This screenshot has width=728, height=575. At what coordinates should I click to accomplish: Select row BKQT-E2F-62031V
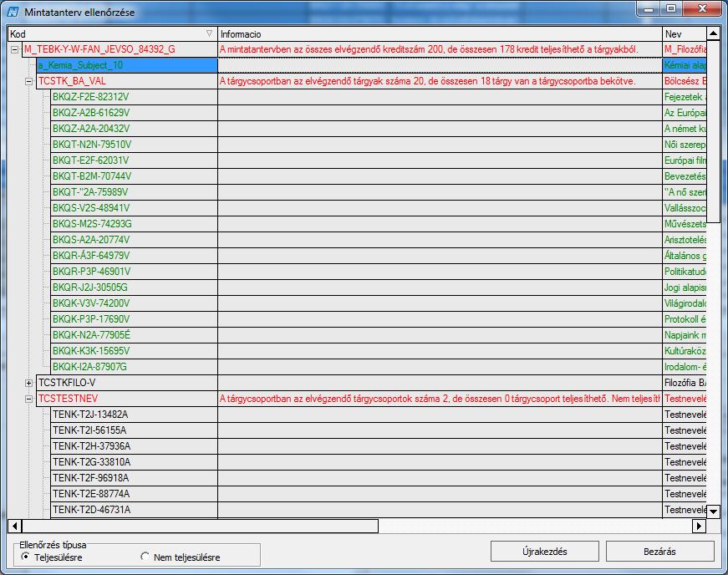tap(134, 160)
